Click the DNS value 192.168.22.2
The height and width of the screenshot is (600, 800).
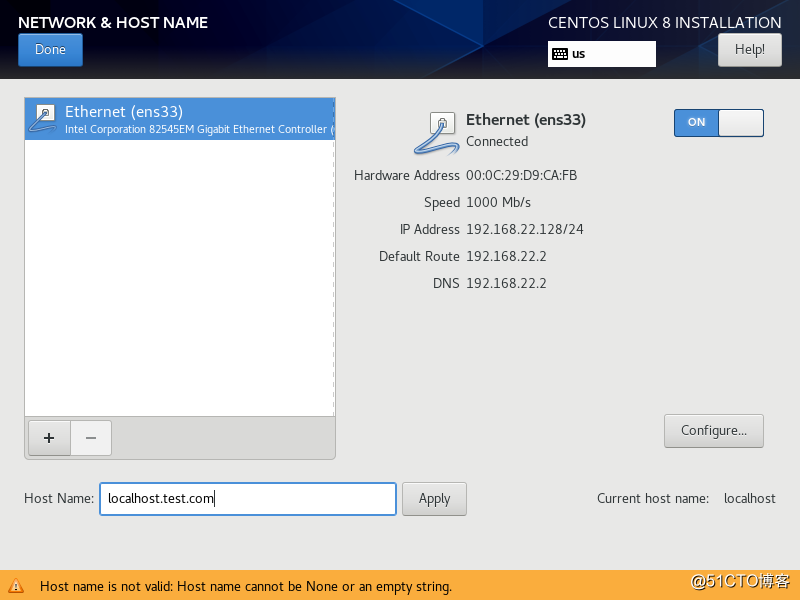[x=506, y=283]
